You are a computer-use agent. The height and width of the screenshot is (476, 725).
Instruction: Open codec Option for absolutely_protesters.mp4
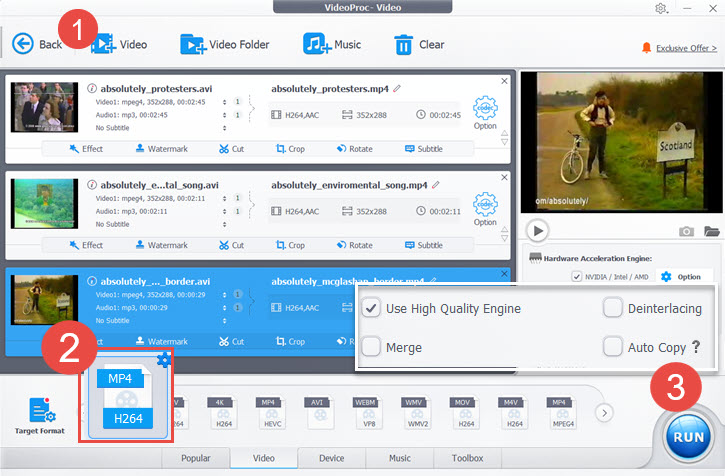point(485,113)
